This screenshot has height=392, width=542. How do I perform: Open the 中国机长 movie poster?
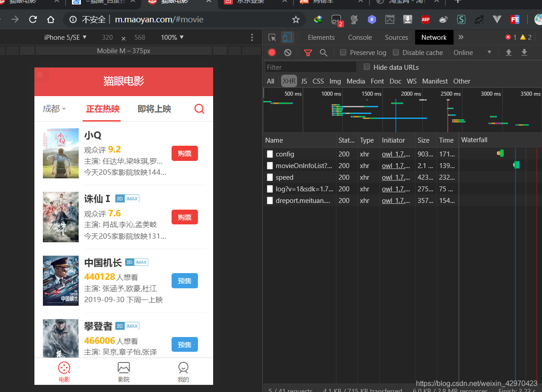point(61,281)
